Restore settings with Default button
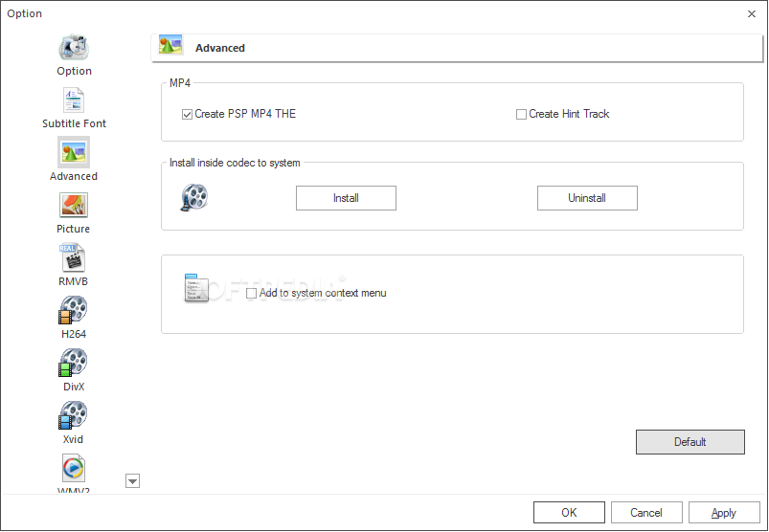 690,442
